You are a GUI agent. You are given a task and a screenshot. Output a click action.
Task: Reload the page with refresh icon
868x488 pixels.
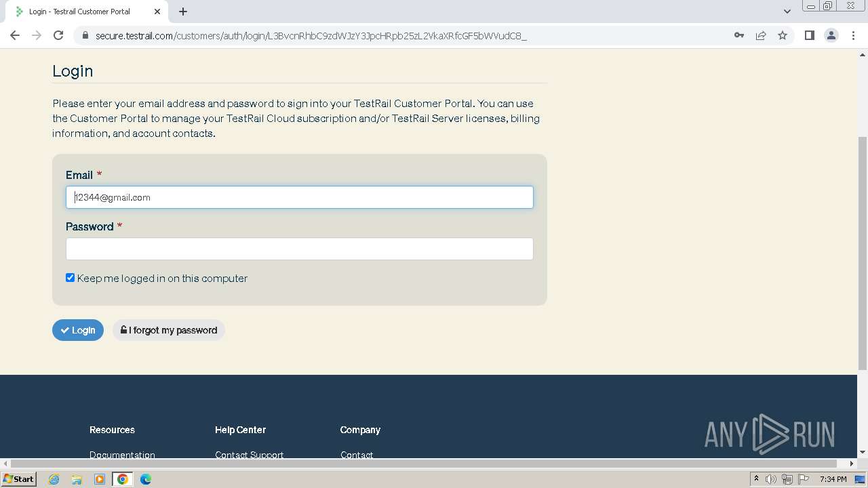[x=58, y=35]
